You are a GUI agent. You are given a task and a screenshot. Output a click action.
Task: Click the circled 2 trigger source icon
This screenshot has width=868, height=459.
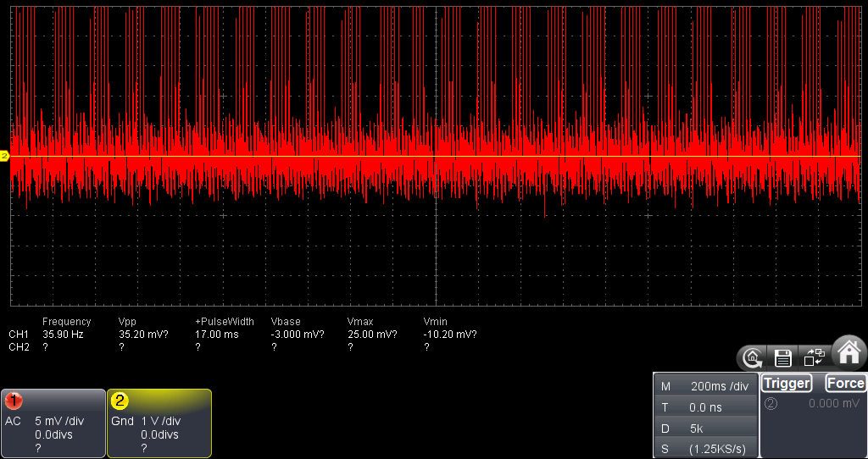pos(771,404)
